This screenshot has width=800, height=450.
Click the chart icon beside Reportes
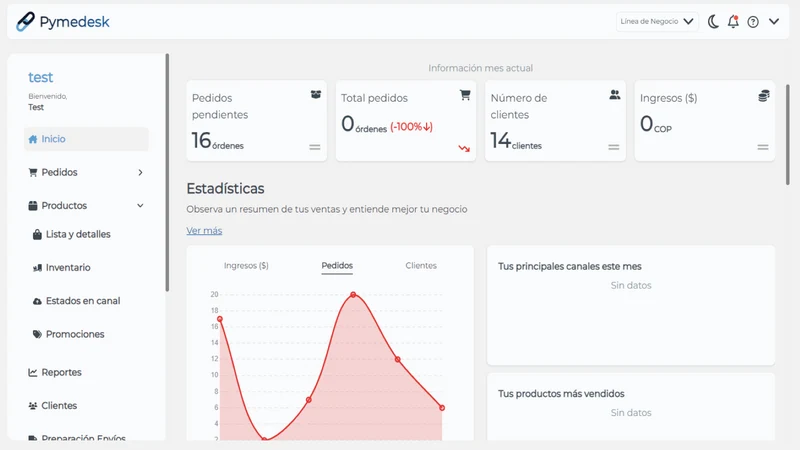pos(33,372)
